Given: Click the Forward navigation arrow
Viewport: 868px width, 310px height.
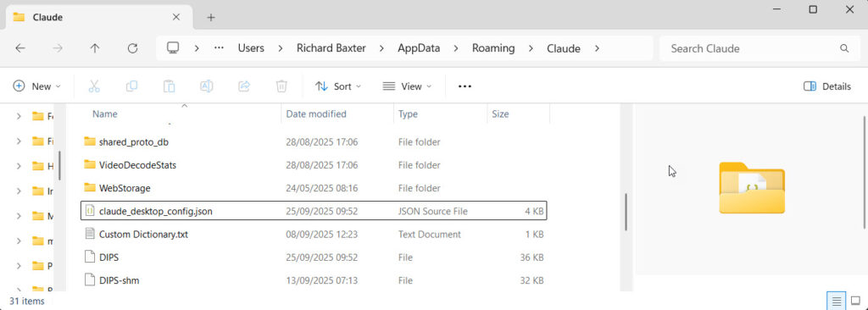Looking at the screenshot, I should click(58, 48).
